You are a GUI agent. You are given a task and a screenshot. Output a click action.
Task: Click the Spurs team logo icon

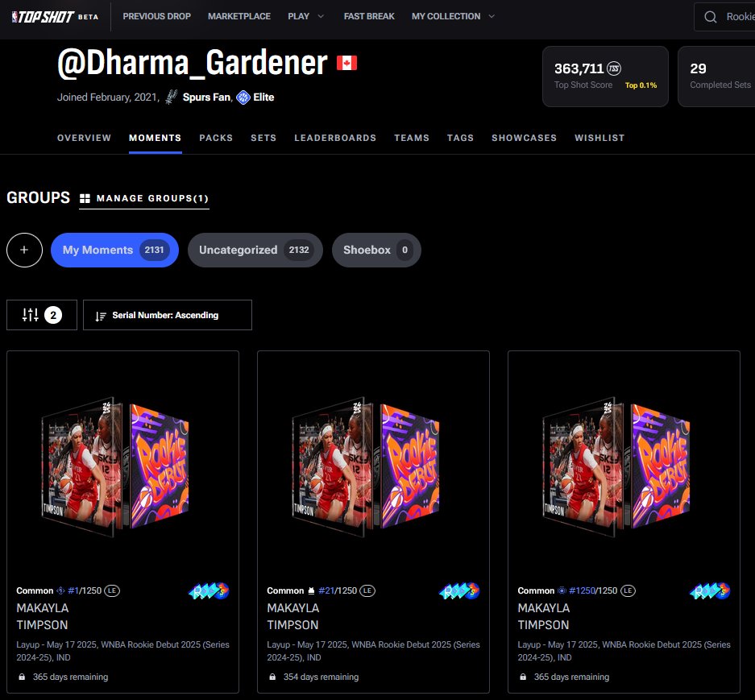click(172, 97)
